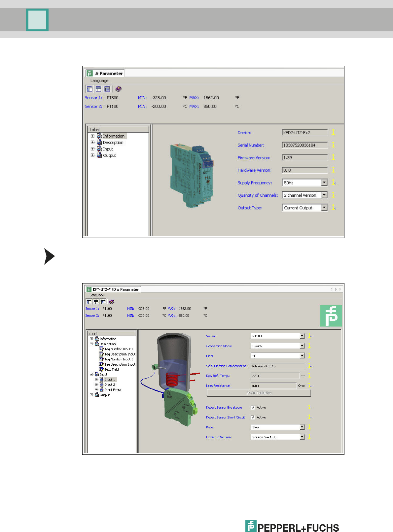Click top-pane layout icon in KF*-UT2 toolbar
The height and width of the screenshot is (532, 393).
96,302
